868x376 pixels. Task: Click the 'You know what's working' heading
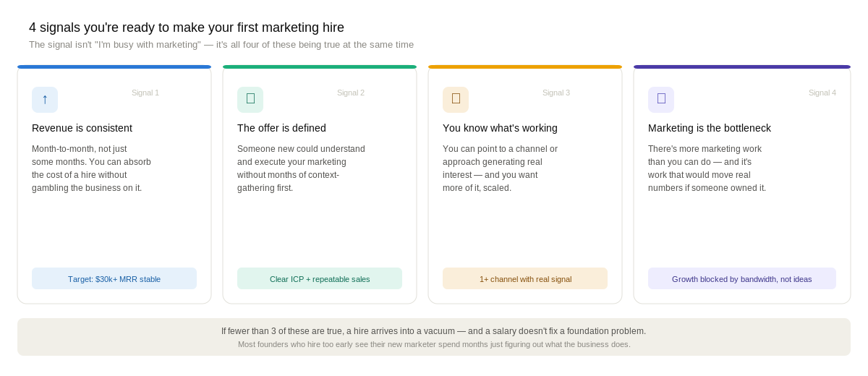coord(500,128)
